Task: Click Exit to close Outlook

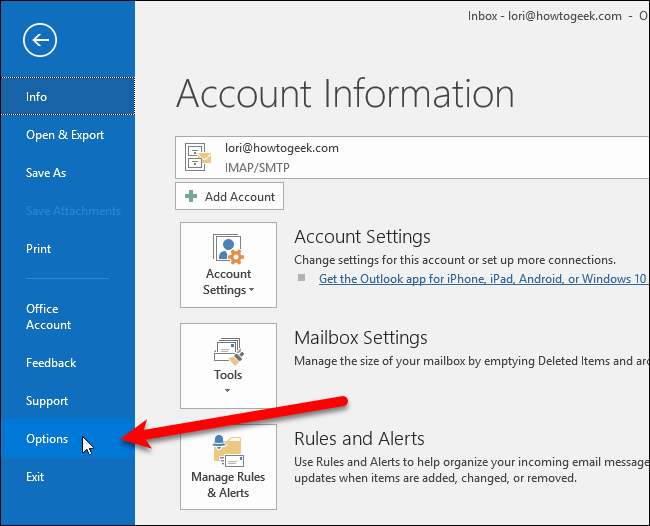Action: pos(35,477)
